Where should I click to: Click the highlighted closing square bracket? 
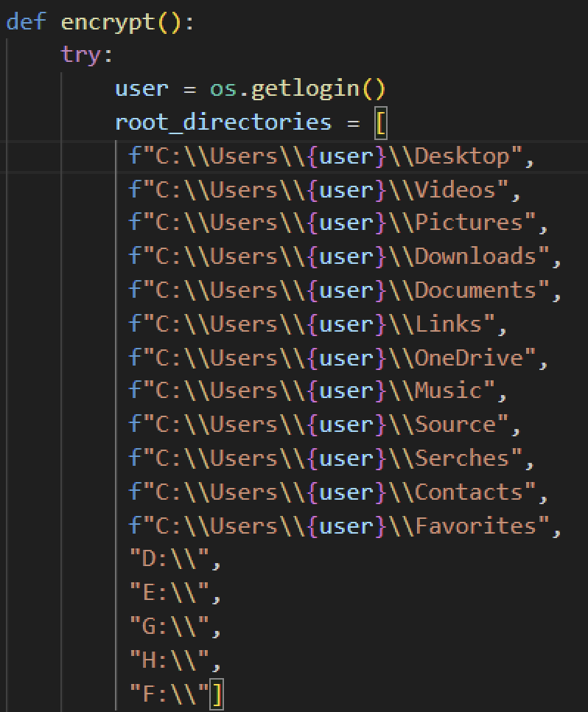(217, 694)
